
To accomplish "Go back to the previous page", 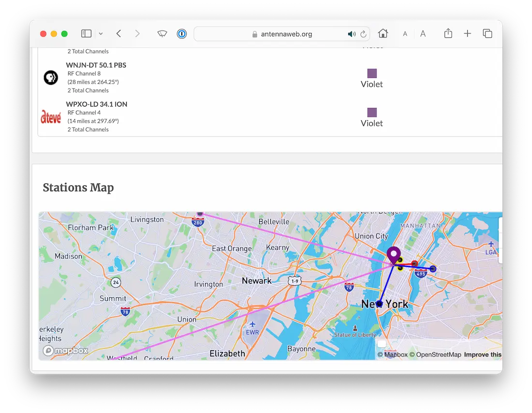I will click(118, 33).
